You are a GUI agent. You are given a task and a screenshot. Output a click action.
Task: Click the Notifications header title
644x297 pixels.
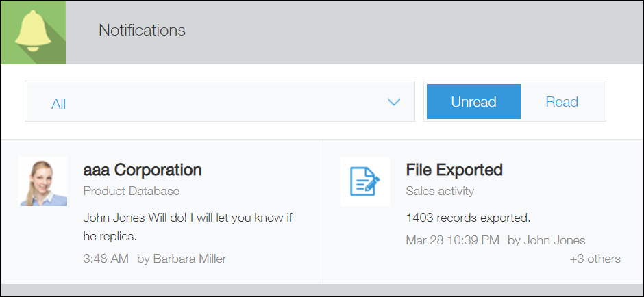point(142,30)
